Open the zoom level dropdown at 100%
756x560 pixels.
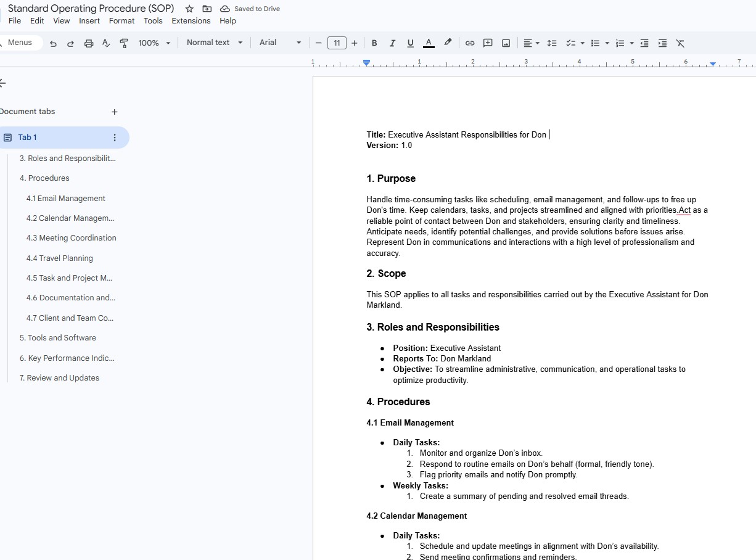[154, 43]
